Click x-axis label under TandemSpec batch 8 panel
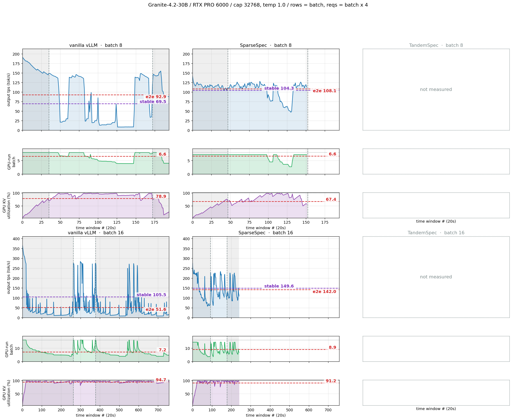 [x=436, y=221]
